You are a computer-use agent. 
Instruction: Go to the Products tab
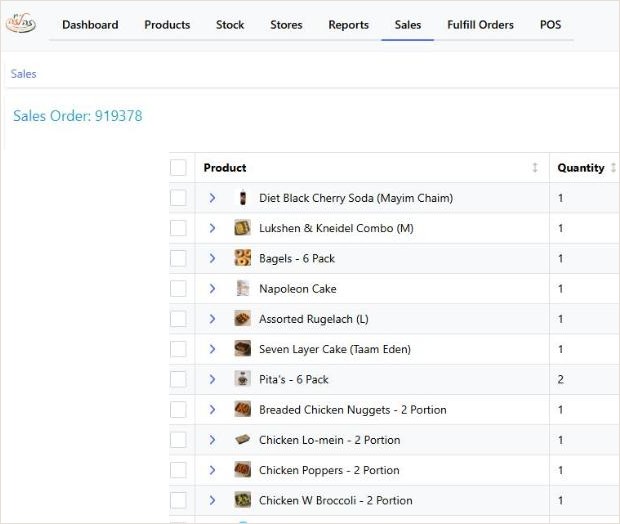pos(167,25)
